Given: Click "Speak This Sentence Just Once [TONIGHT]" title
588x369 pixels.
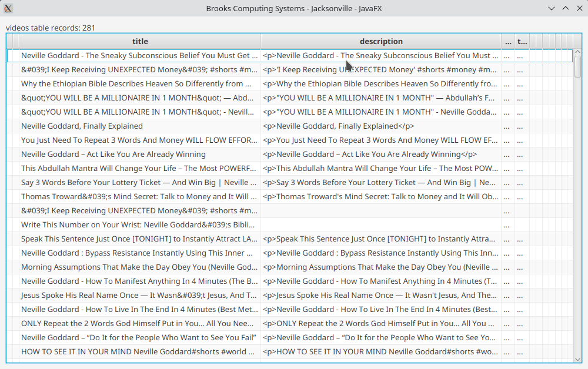Looking at the screenshot, I should click(139, 239).
